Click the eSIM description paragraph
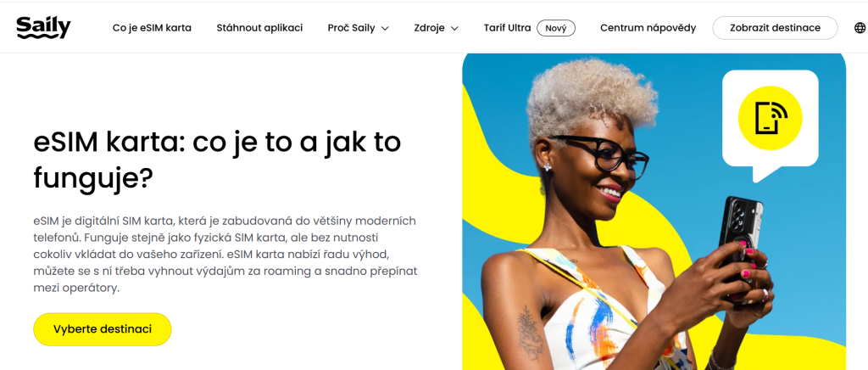This screenshot has height=370, width=868. coord(225,255)
